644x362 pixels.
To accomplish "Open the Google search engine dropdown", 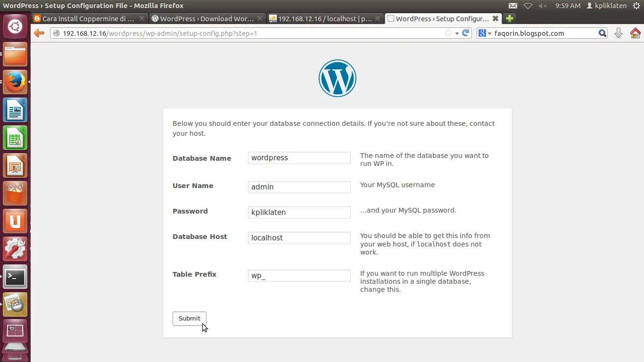I will point(485,33).
